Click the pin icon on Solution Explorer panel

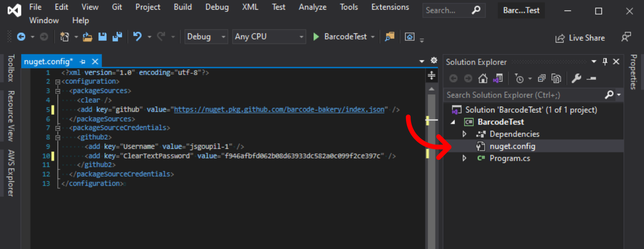pos(605,62)
